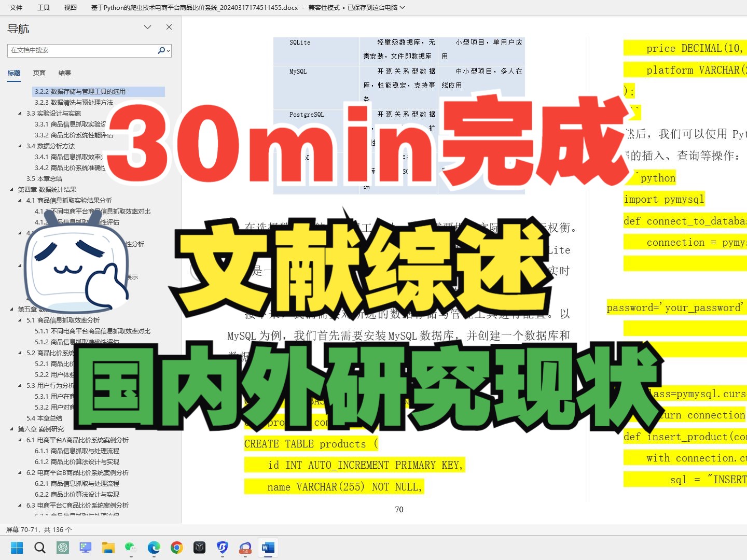Select the Word icon in the taskbar

click(268, 548)
